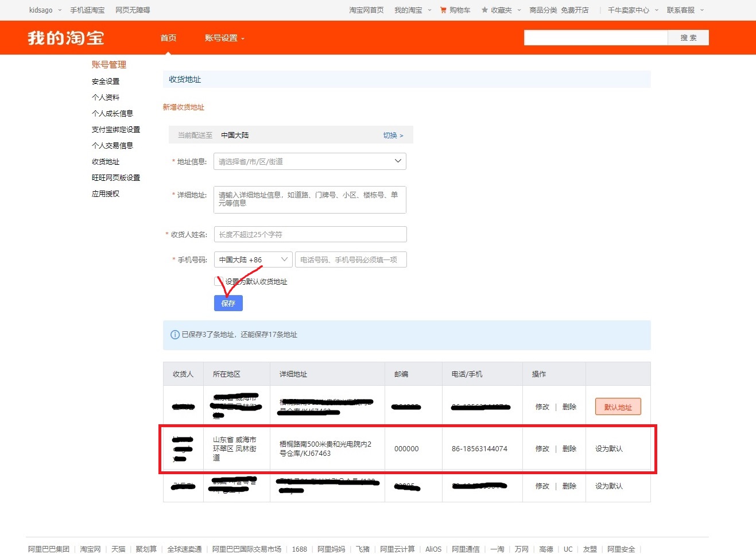Click 删除 in the last address row
Viewport: 756px width, 554px height.
(569, 486)
